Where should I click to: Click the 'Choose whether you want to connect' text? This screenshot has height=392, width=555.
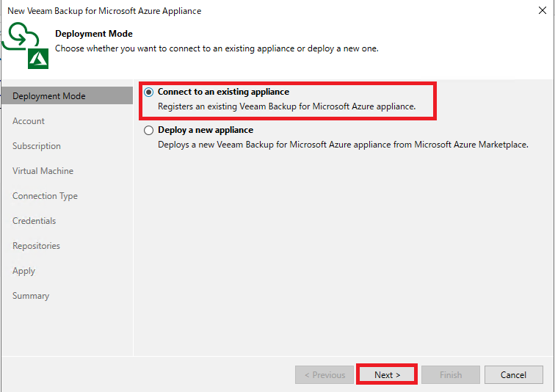click(x=217, y=48)
